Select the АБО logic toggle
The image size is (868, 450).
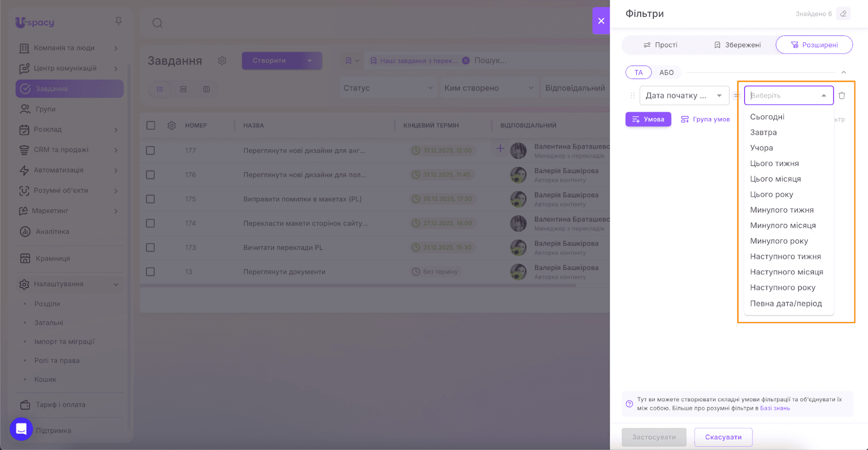667,73
